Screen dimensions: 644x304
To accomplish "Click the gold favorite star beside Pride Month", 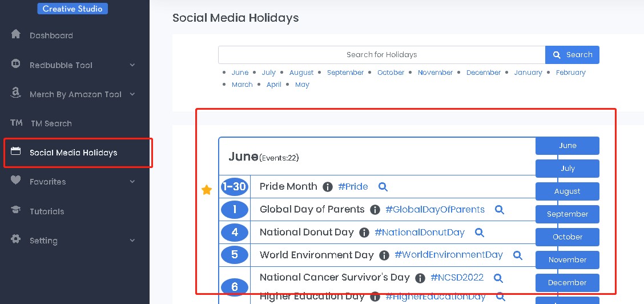I will [x=207, y=190].
